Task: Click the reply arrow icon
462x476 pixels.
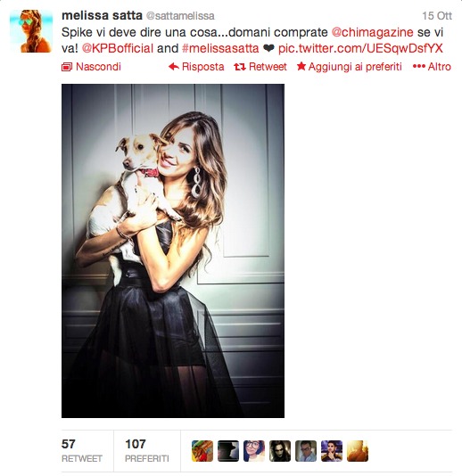Action: pos(174,67)
